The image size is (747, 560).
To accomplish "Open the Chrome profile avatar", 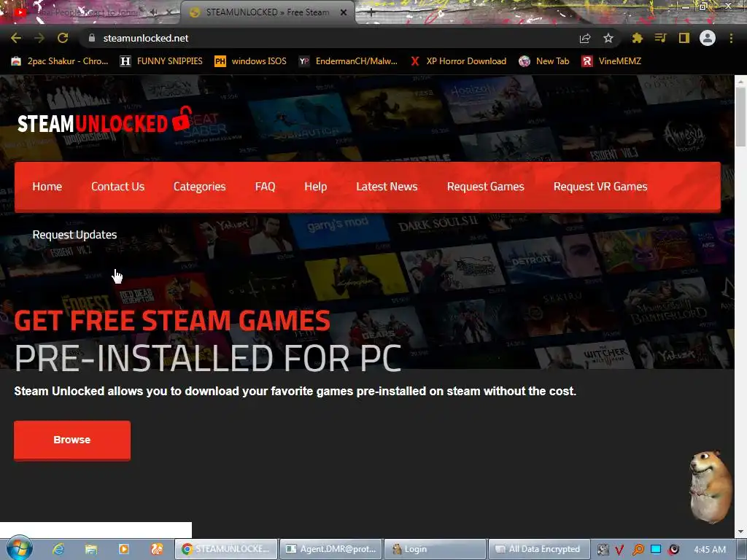I will pos(708,38).
